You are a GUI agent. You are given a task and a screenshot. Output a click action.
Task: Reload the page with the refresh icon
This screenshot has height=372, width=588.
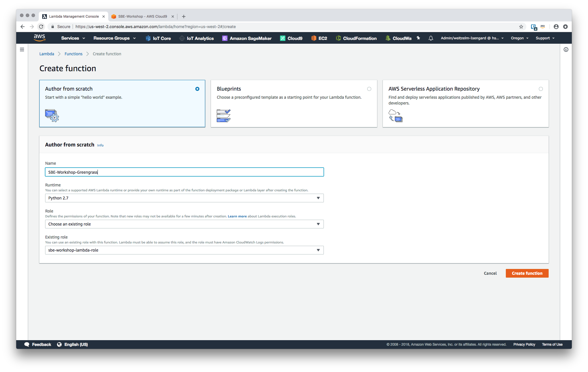tap(41, 27)
